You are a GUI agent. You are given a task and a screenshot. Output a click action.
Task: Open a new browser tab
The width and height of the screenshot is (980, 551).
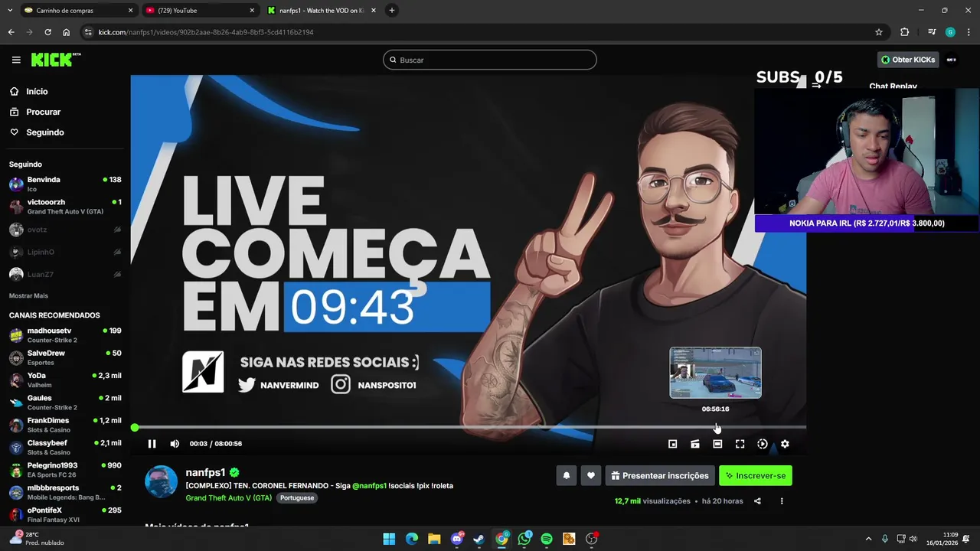point(392,11)
